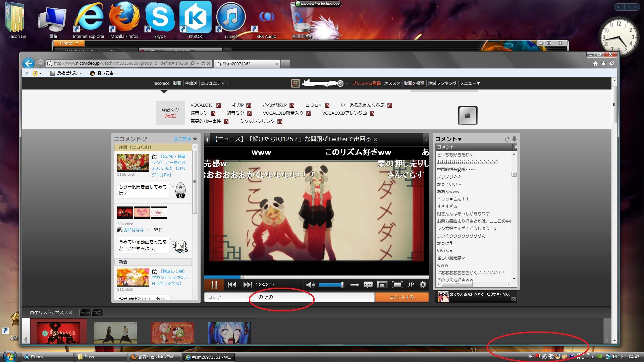This screenshot has width=644, height=362.
Task: Jump to the previous video
Action: pyautogui.click(x=232, y=285)
